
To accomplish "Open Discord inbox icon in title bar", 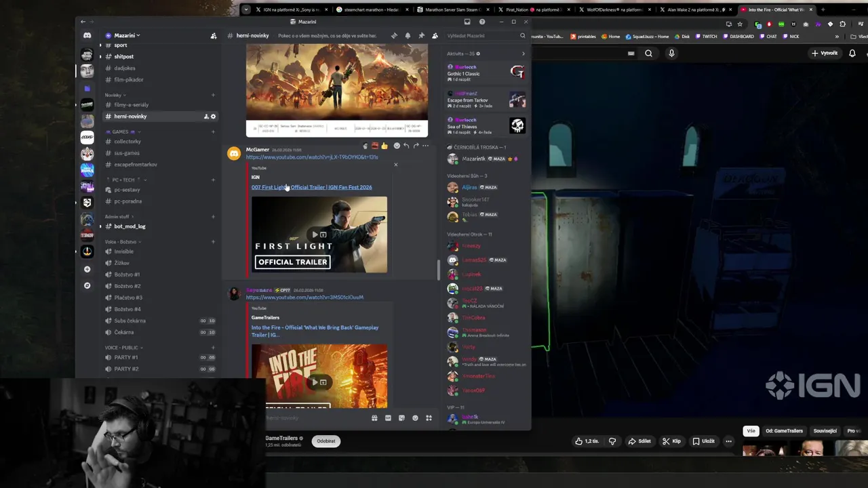I will click(x=467, y=22).
